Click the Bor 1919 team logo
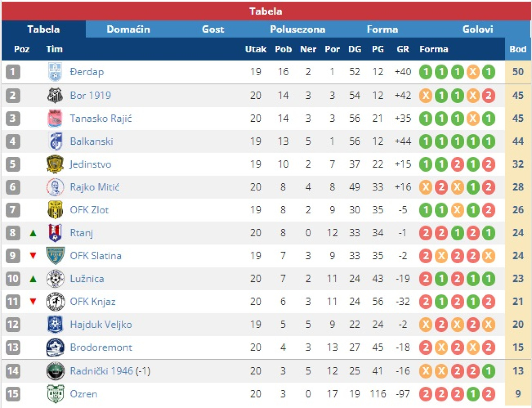This screenshot has width=532, height=408. [55, 95]
